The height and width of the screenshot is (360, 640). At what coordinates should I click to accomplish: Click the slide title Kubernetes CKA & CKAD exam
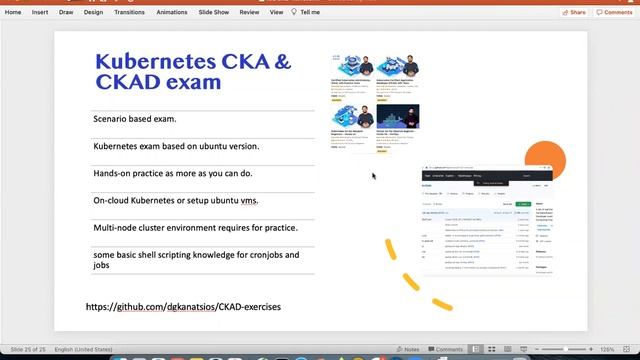point(193,71)
